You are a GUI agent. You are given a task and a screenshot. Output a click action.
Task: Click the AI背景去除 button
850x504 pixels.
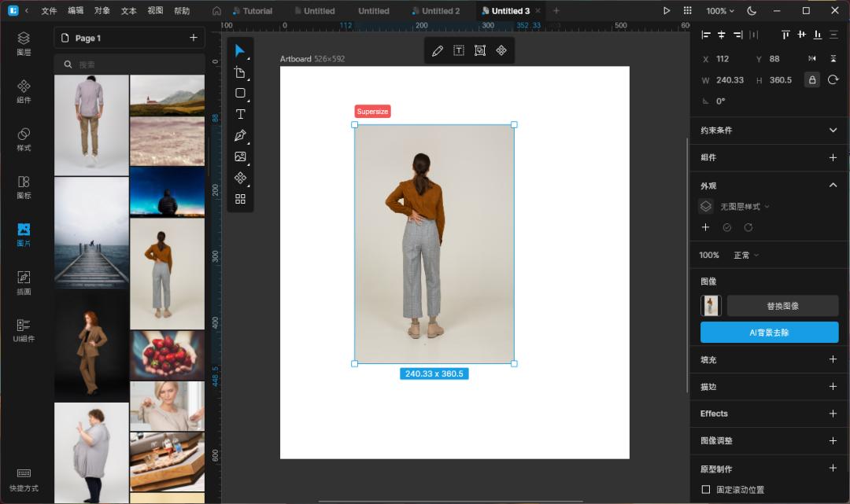click(x=769, y=333)
